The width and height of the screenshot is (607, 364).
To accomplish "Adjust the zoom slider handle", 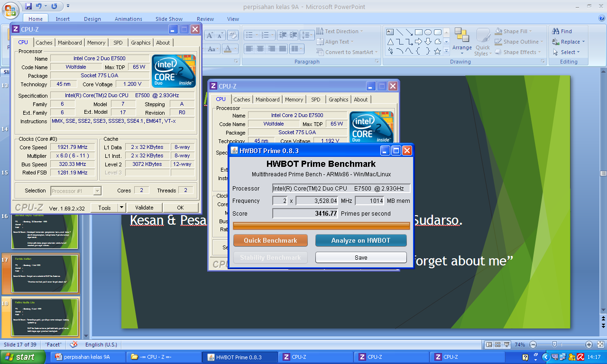I will point(554,345).
